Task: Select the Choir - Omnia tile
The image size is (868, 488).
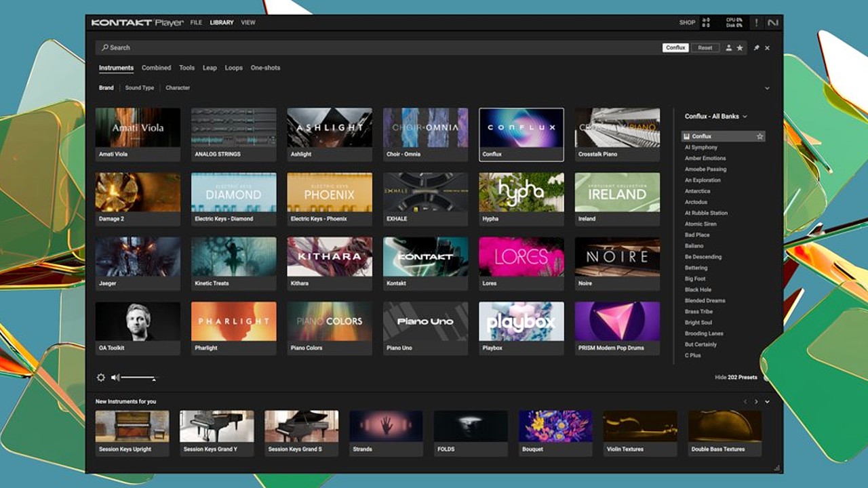Action: [x=425, y=134]
